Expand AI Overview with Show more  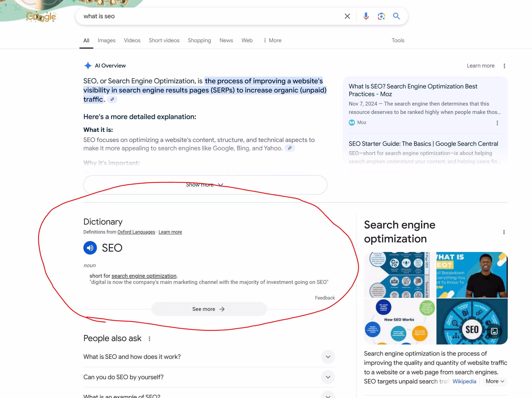pos(205,185)
